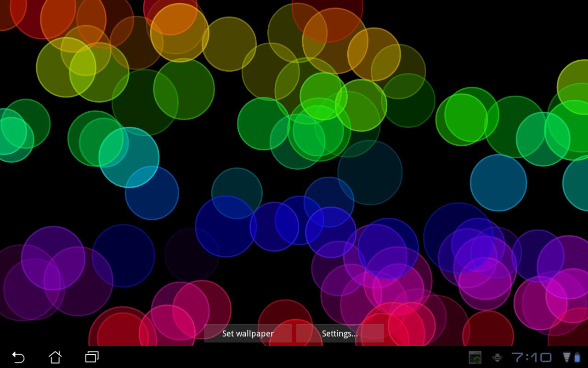Screen dimensions: 588x368
Task: Tap the translucent bar behind the wallpaper buttons
Action: (x=294, y=333)
